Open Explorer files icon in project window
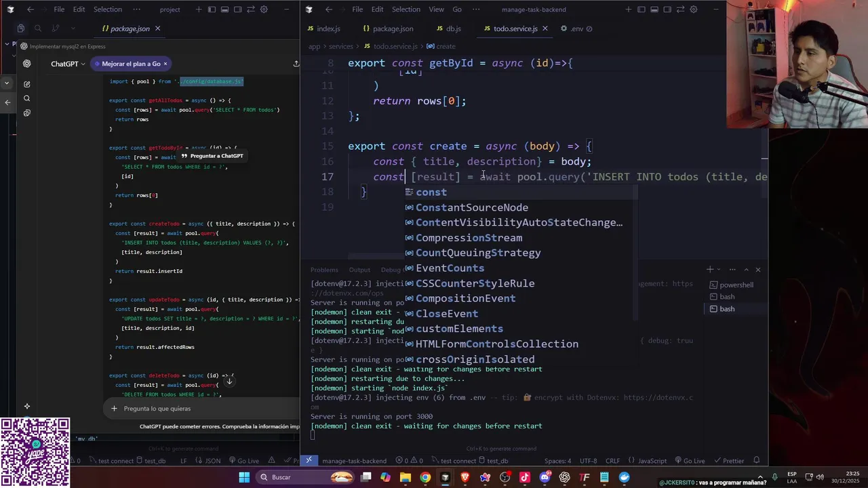This screenshot has height=488, width=868. tap(21, 28)
